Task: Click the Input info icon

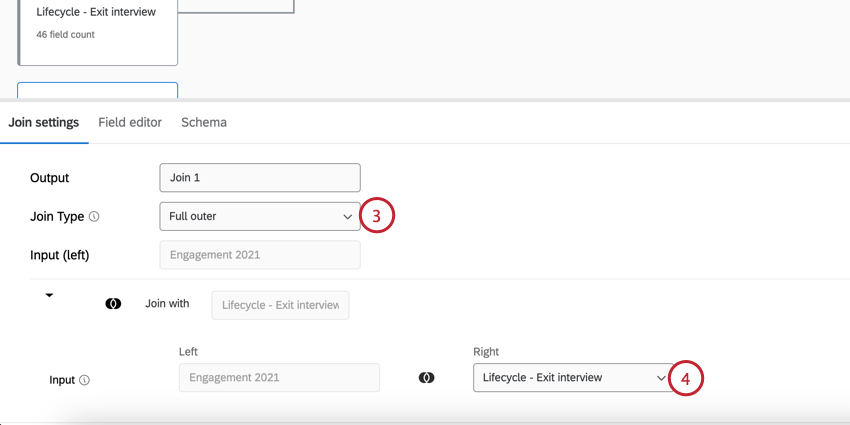Action: click(x=84, y=381)
